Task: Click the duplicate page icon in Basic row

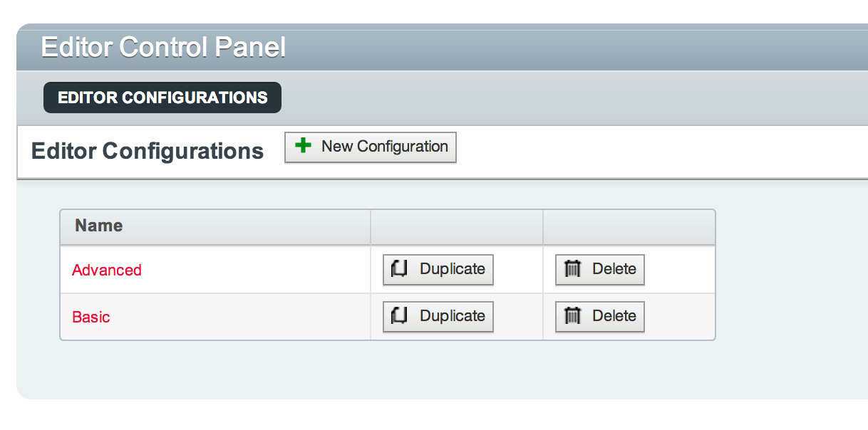Action: [x=400, y=316]
